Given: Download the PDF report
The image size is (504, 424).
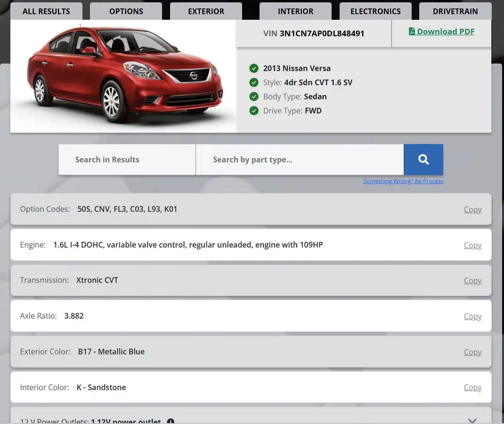Looking at the screenshot, I should pyautogui.click(x=442, y=32).
